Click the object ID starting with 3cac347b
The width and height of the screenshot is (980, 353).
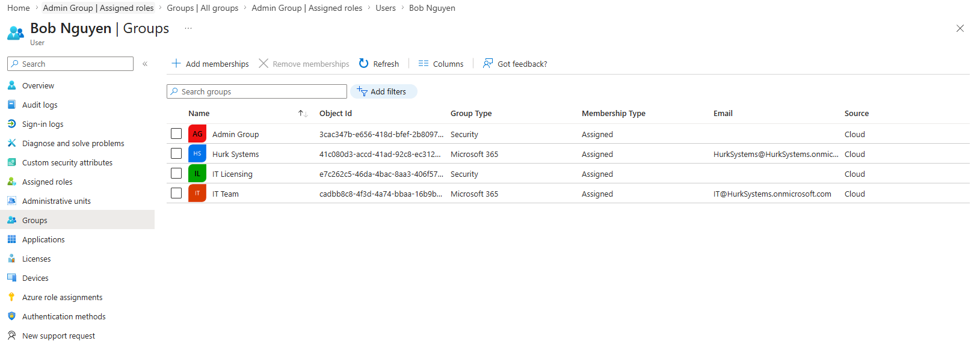tap(381, 134)
